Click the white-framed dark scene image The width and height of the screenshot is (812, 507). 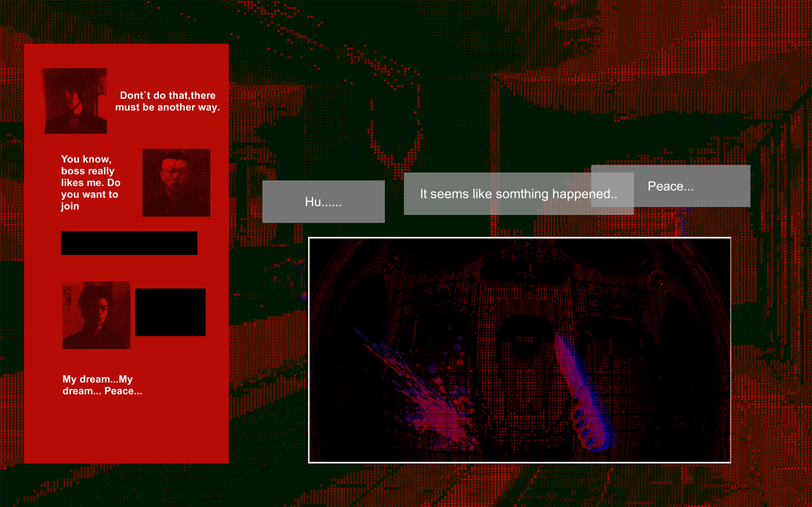[519, 350]
